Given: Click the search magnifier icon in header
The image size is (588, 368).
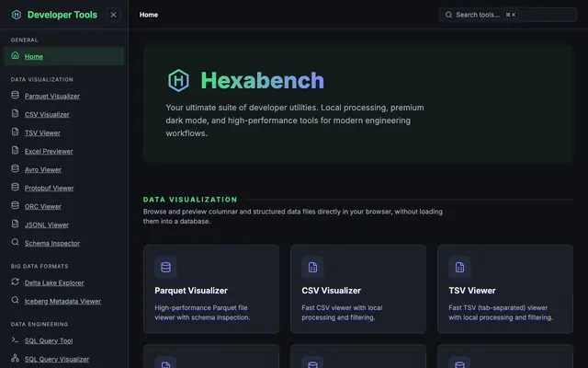Looking at the screenshot, I should click(x=448, y=15).
